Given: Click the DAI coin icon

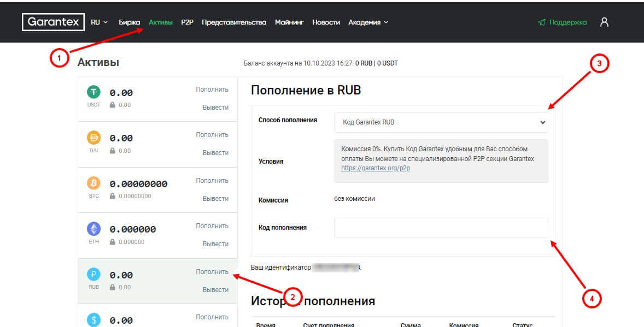Looking at the screenshot, I should 94,138.
